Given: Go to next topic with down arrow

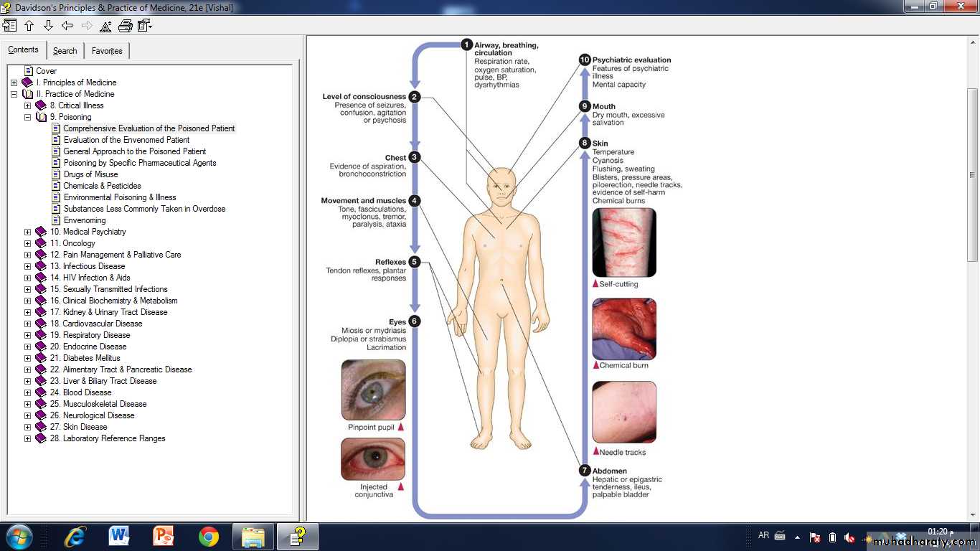Looking at the screenshot, I should click(48, 26).
